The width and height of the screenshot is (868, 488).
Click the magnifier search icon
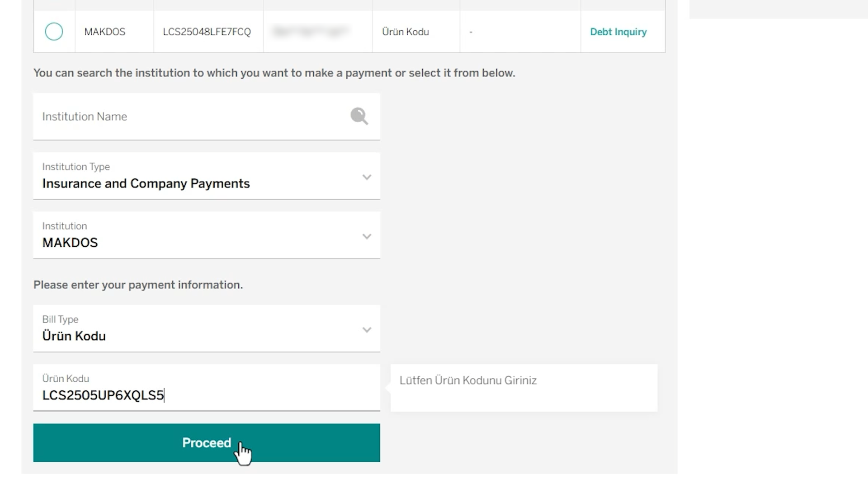[359, 116]
